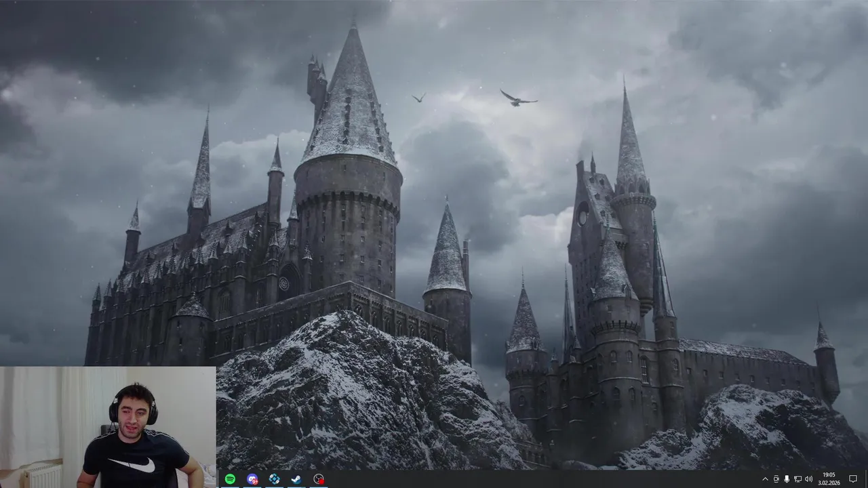Open Discord with the 9+ notification badge
The height and width of the screenshot is (488, 868).
coord(252,479)
